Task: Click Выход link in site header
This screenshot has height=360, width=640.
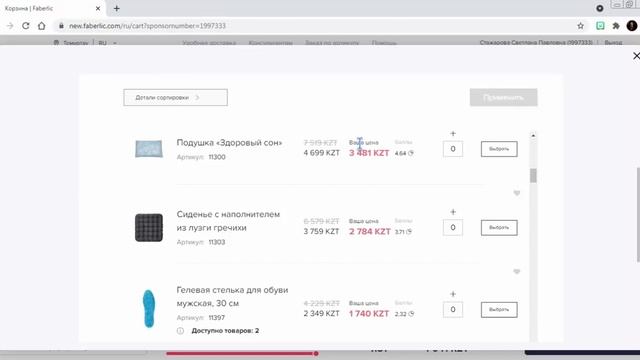Action: point(613,42)
